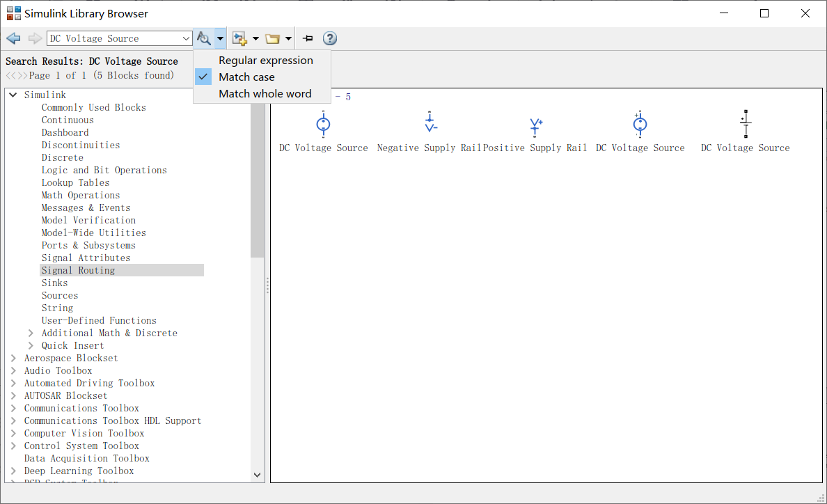Select the String library

point(57,308)
